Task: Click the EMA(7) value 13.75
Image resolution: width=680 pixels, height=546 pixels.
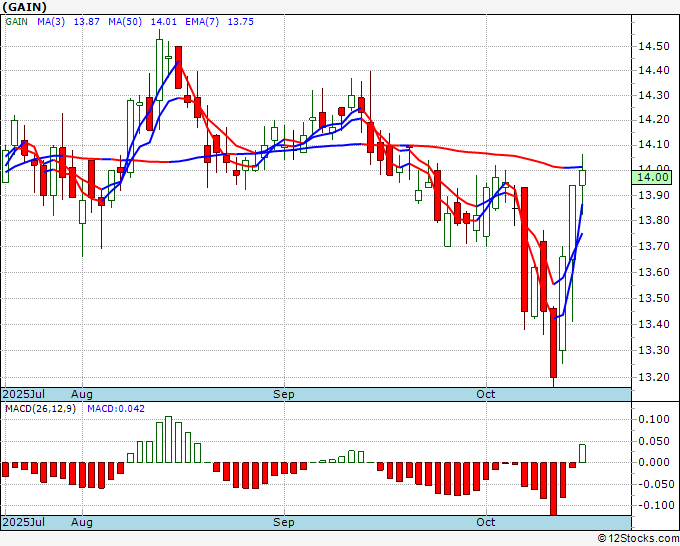Action: pos(241,22)
